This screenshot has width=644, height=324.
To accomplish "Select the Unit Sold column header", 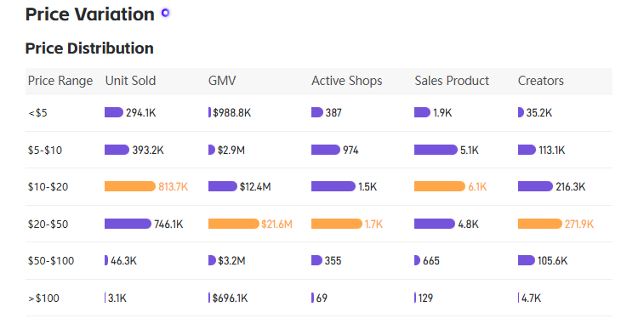I will click(130, 81).
